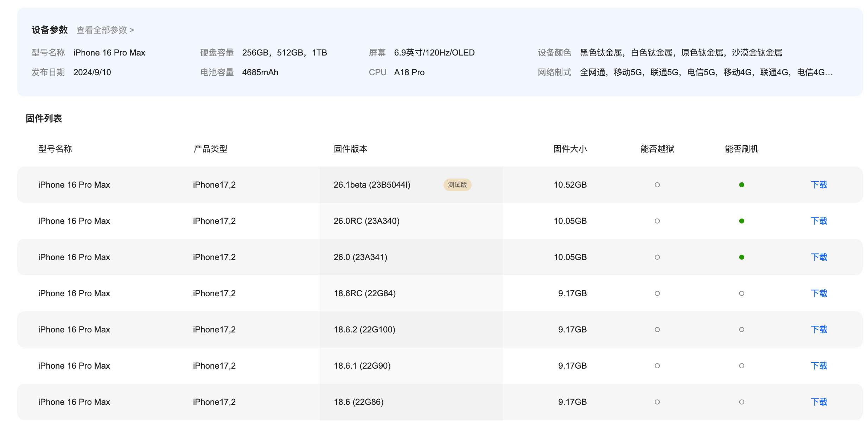Click flashable status circle for 18.6 (22G86)
Screen dimensions: 868x421
click(741, 402)
